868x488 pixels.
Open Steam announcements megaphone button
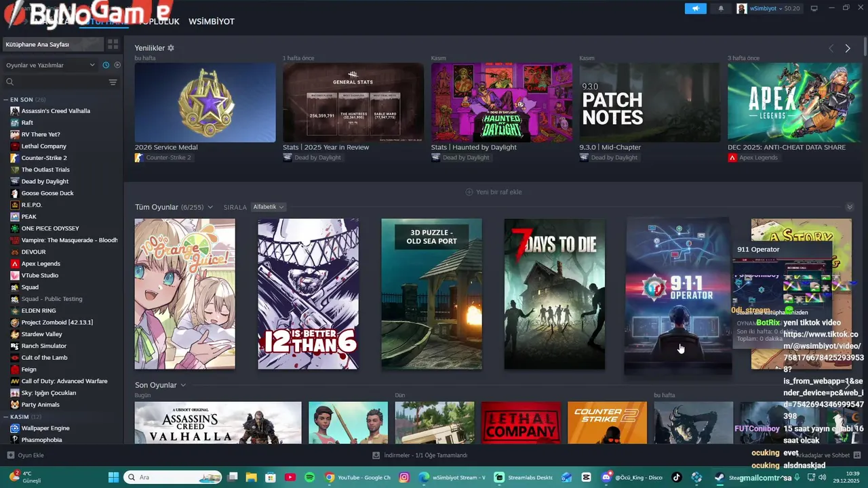pos(695,8)
